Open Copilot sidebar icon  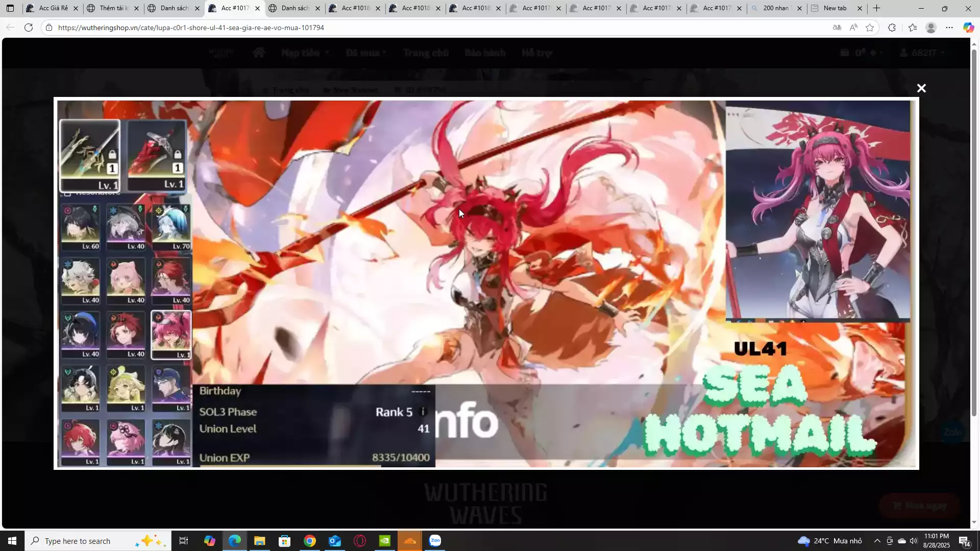[968, 28]
